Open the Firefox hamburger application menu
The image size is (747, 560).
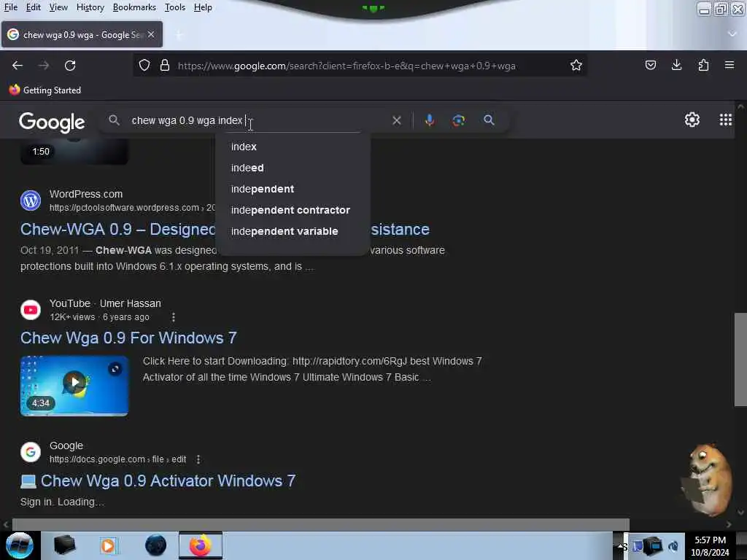pos(729,65)
